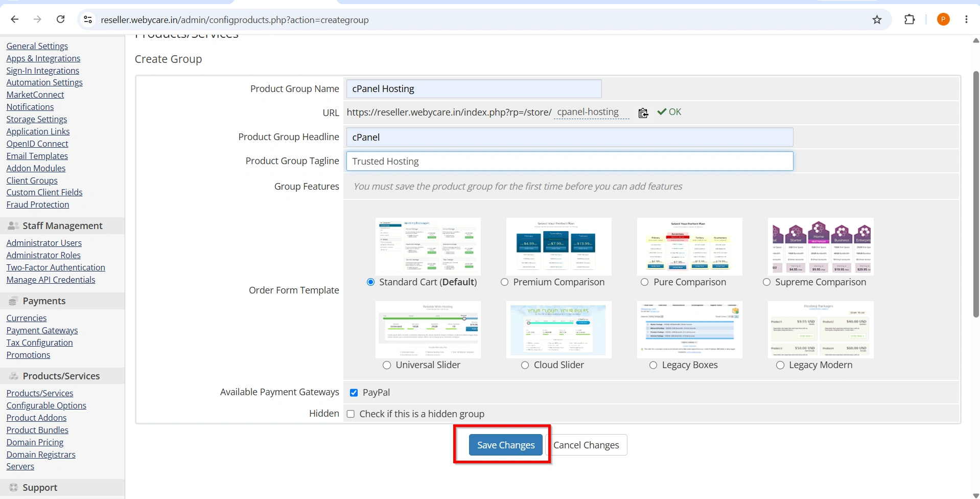Click the Staff Management section icon
Image resolution: width=980 pixels, height=499 pixels.
13,225
